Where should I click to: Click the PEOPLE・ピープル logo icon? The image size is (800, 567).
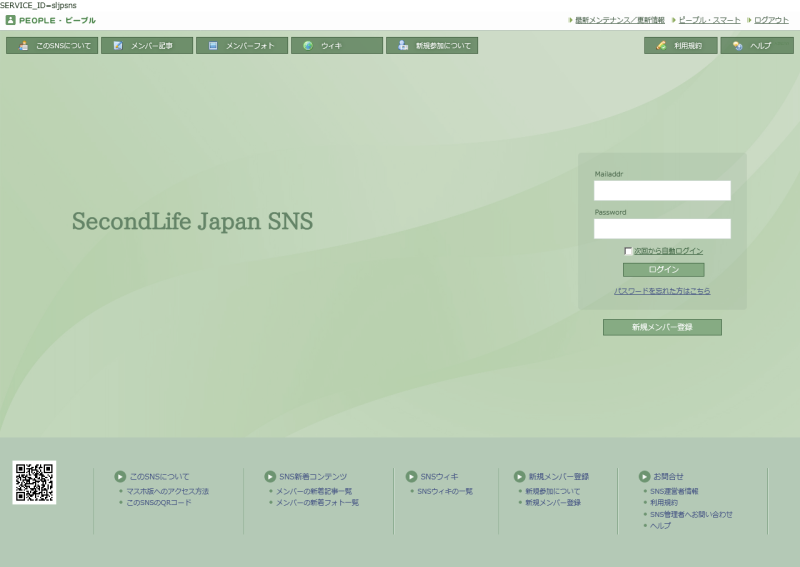point(10,20)
